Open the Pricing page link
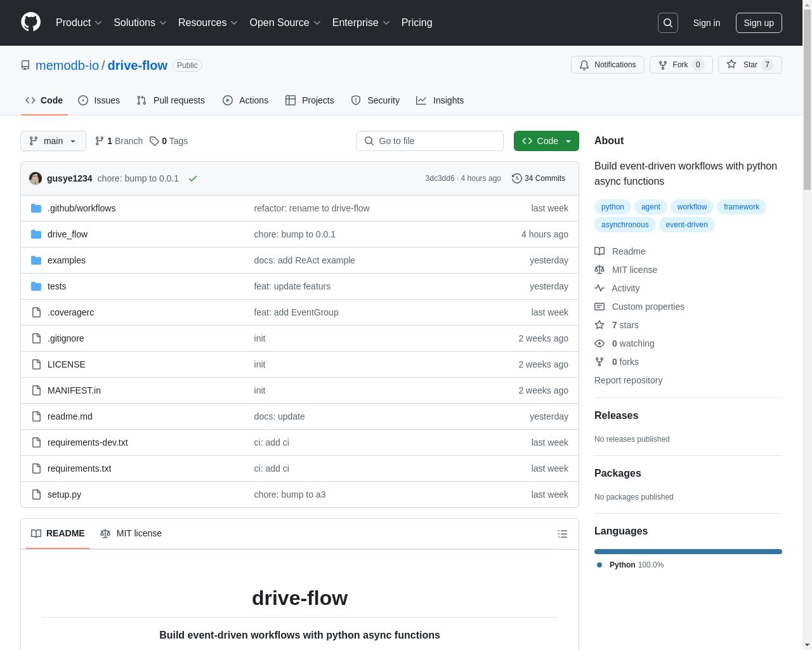Screen dimensions: 812x650 [x=417, y=23]
